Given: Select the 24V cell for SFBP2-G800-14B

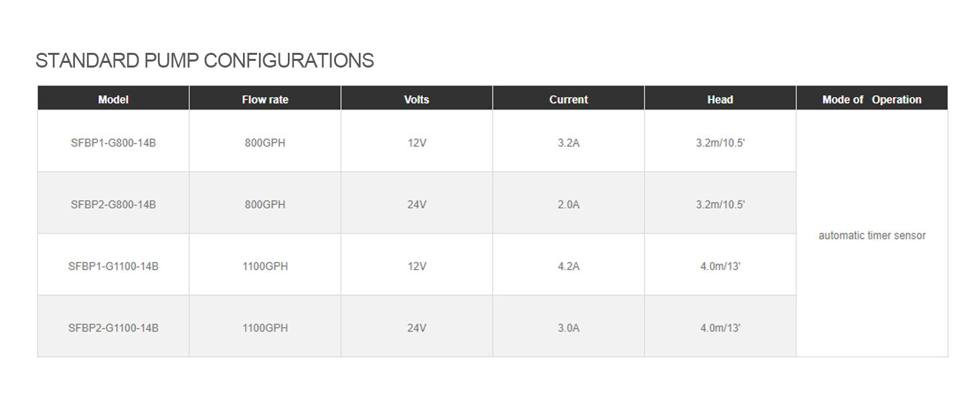Looking at the screenshot, I should tap(416, 205).
